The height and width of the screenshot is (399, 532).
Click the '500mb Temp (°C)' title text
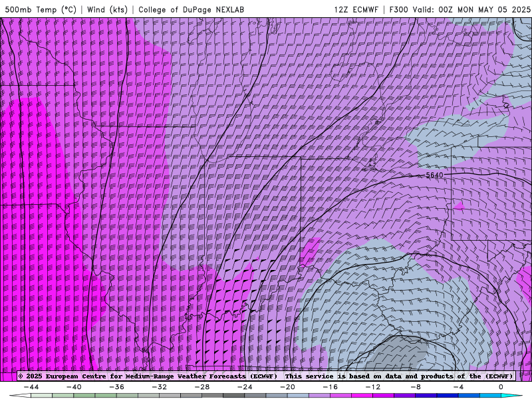coord(41,9)
